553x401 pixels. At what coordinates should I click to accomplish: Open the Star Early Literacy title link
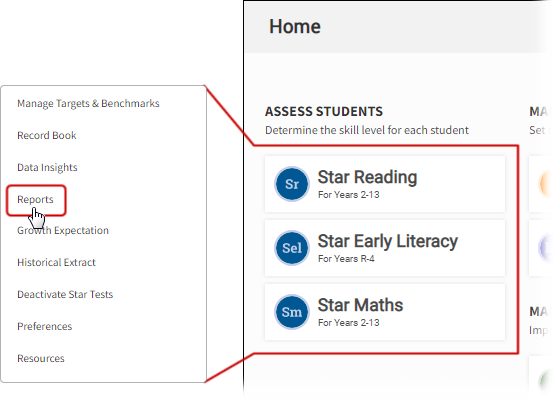pos(388,242)
